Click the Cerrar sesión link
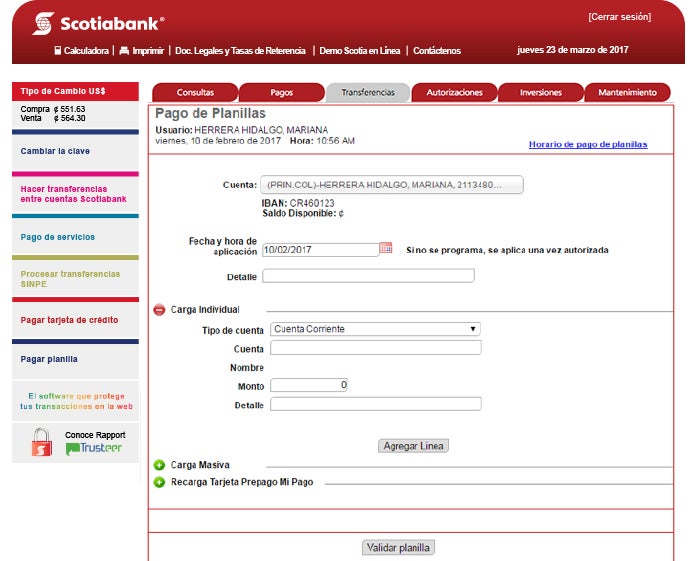Viewport: 700px width, 561px height. tap(619, 17)
